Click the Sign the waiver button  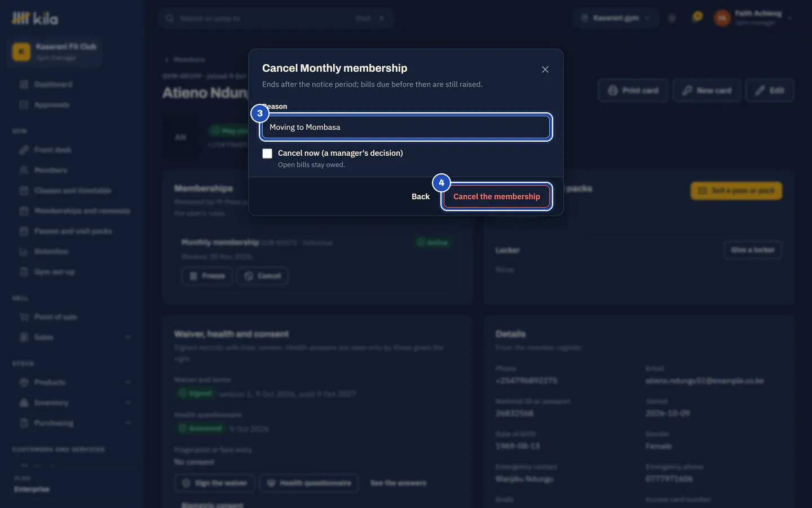point(214,483)
